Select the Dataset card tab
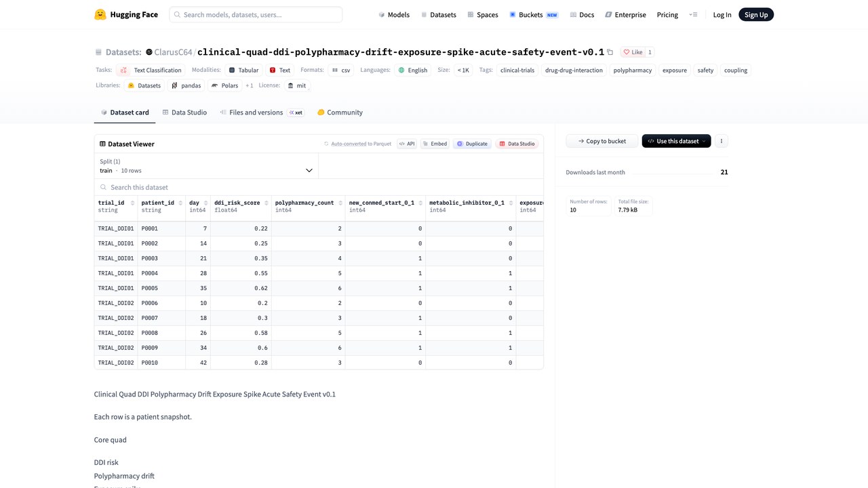The image size is (868, 488). (x=125, y=113)
